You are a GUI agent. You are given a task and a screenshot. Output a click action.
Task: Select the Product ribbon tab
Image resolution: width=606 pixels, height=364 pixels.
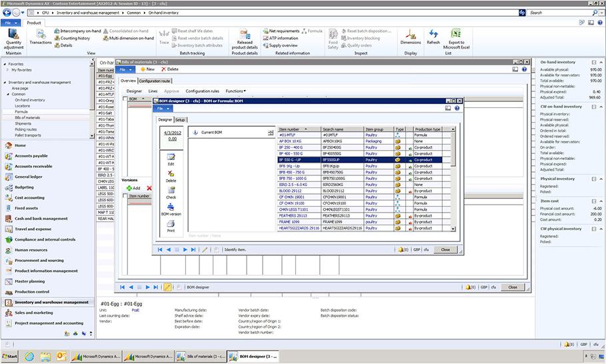(33, 23)
